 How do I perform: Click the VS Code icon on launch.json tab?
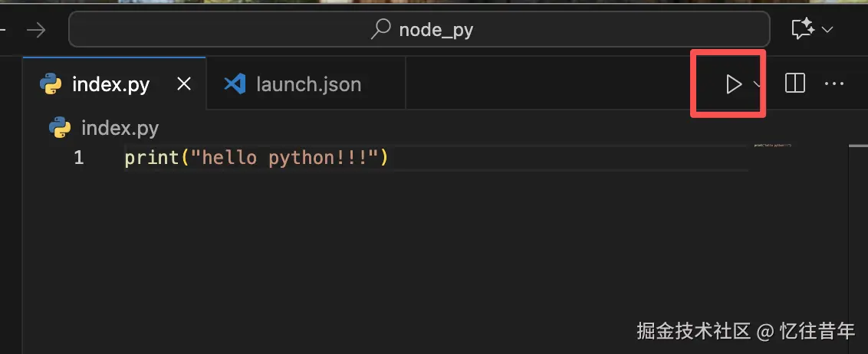point(234,84)
